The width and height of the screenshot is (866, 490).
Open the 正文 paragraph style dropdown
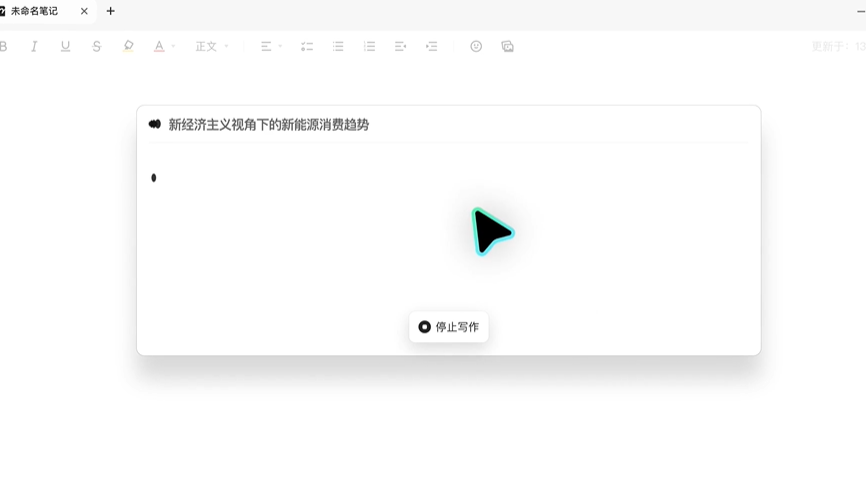point(211,46)
